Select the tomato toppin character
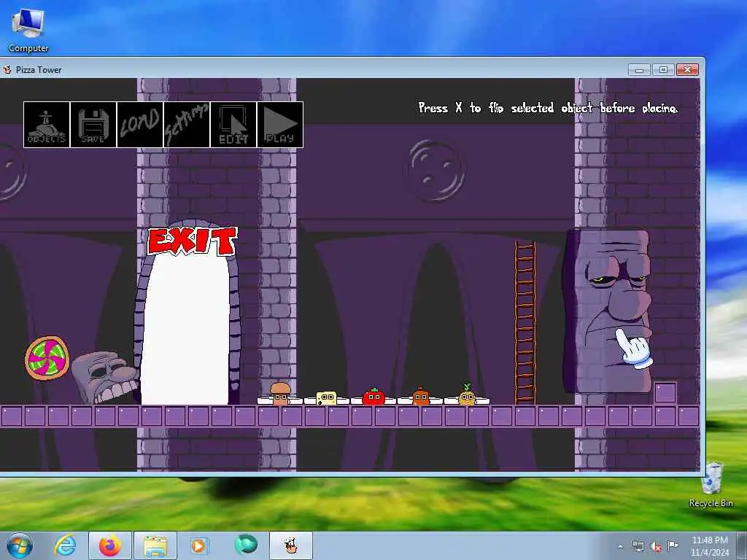747x560 pixels. click(374, 396)
